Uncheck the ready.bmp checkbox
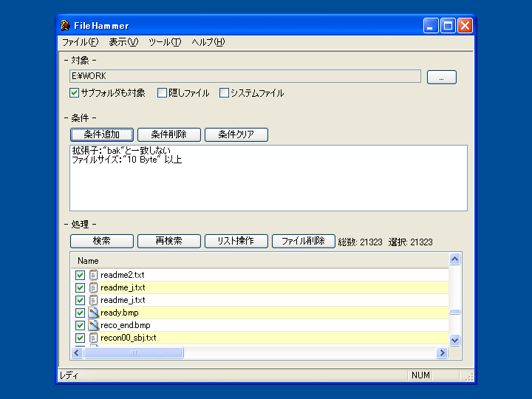This screenshot has width=532, height=399. pos(80,313)
